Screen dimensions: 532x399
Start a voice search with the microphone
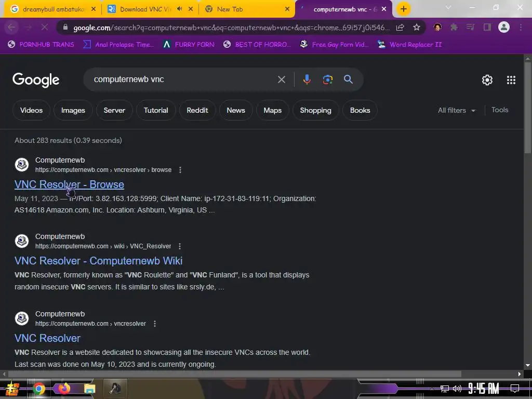point(307,79)
